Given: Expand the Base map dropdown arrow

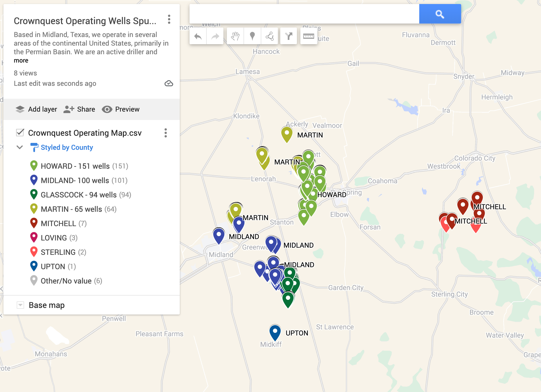Looking at the screenshot, I should point(20,305).
